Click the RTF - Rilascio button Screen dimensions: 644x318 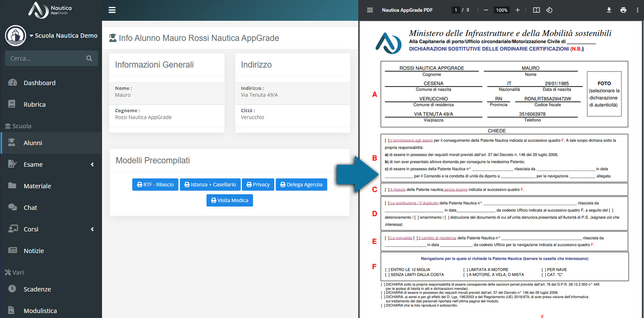point(155,185)
